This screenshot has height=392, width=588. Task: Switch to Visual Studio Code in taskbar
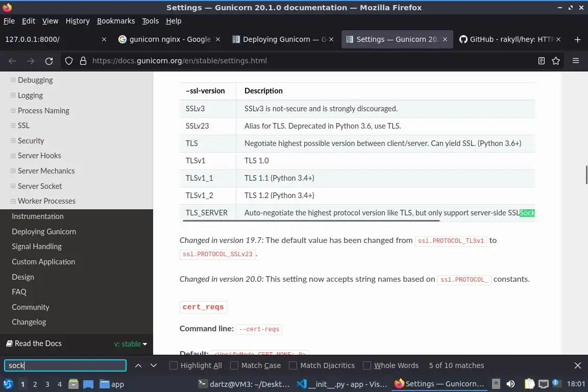click(341, 384)
